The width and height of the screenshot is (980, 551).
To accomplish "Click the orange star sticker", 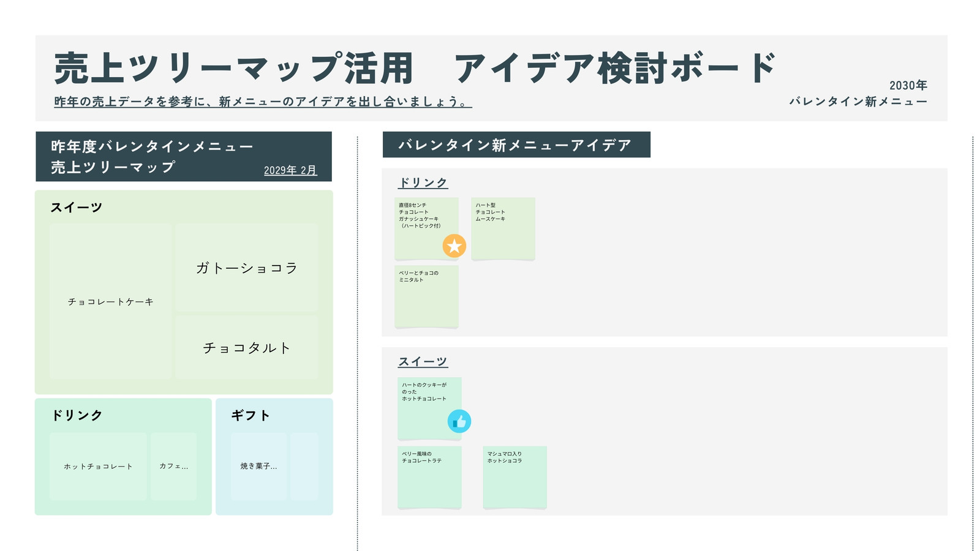I will pyautogui.click(x=454, y=246).
